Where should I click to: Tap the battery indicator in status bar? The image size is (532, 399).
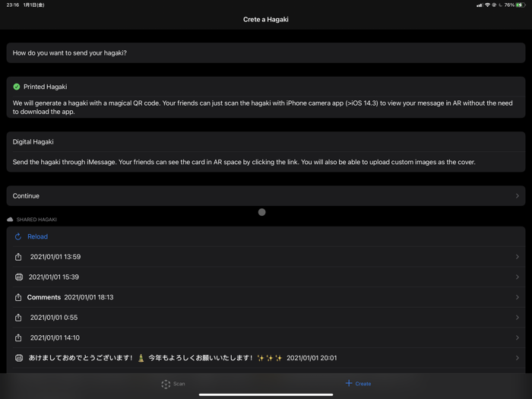(x=521, y=5)
